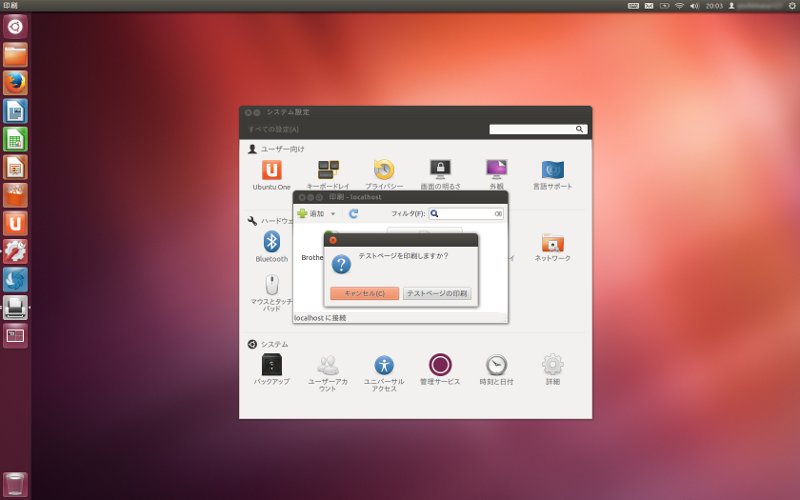The width and height of the screenshot is (800, 500).
Task: Clear the filter field with its clear icon
Action: click(x=498, y=214)
